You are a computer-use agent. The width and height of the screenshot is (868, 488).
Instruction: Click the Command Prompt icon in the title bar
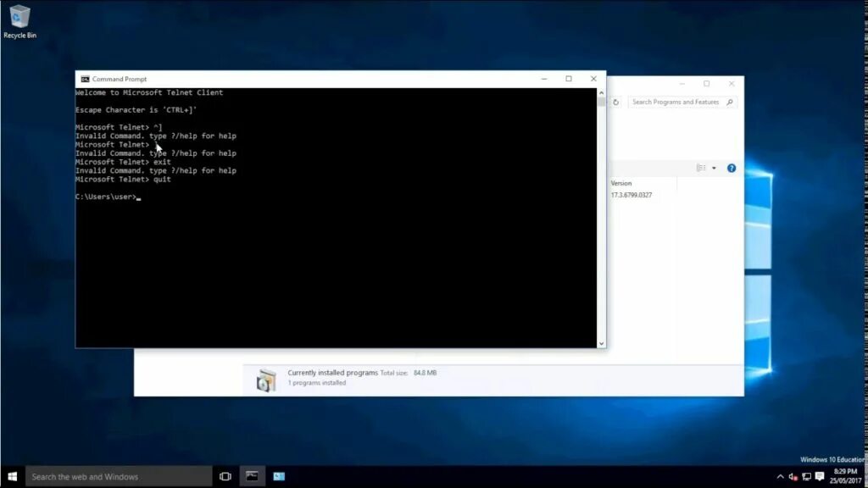coord(84,79)
